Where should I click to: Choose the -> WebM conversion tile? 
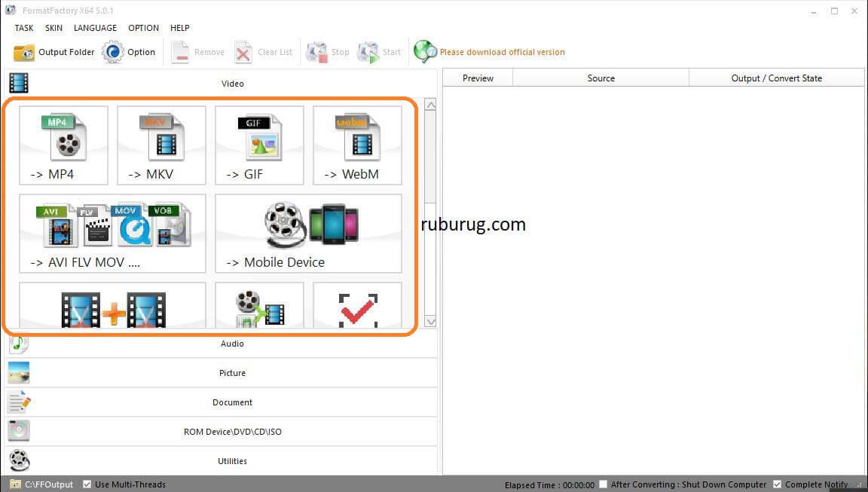coord(358,145)
